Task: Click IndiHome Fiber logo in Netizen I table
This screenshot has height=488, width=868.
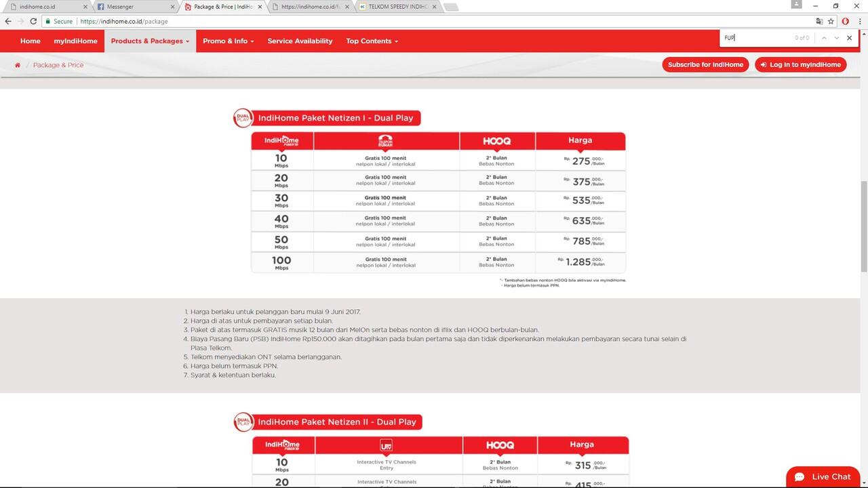Action: coord(281,140)
